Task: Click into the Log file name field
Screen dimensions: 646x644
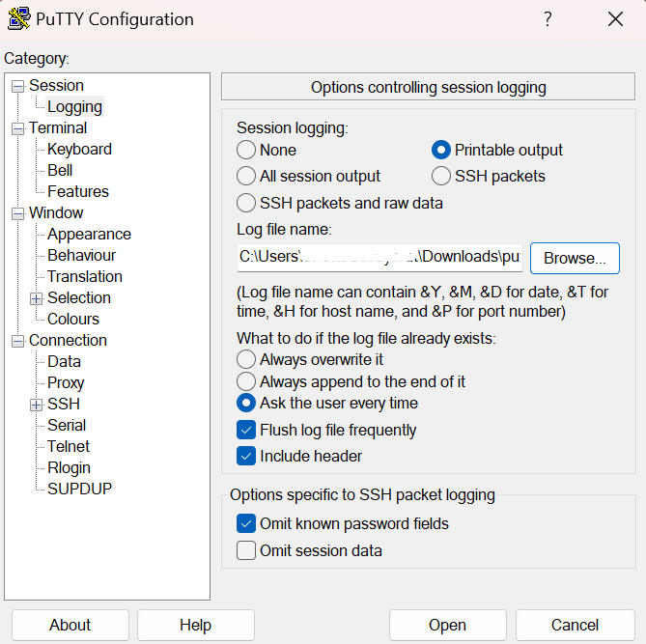Action: pyautogui.click(x=379, y=258)
